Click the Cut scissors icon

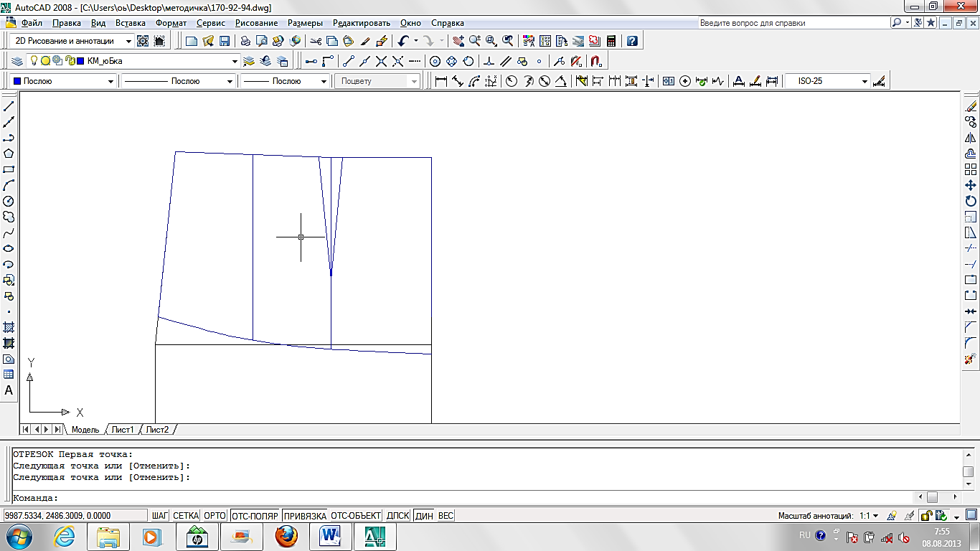point(316,42)
